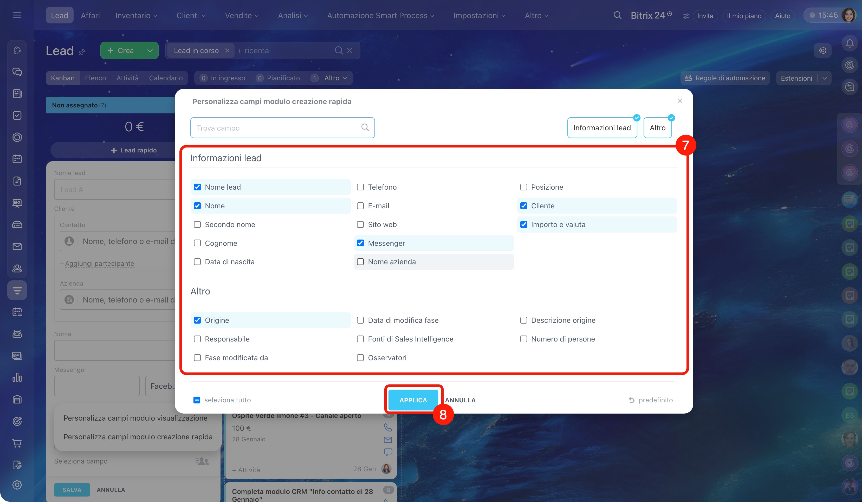Click the mail envelope icon in left sidebar
The image size is (868, 502).
[x=17, y=247]
